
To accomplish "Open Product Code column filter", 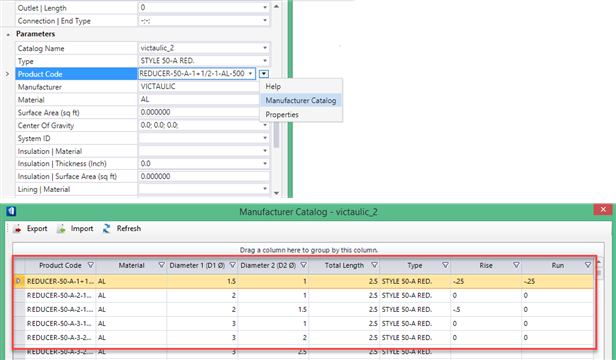I will pos(91,265).
